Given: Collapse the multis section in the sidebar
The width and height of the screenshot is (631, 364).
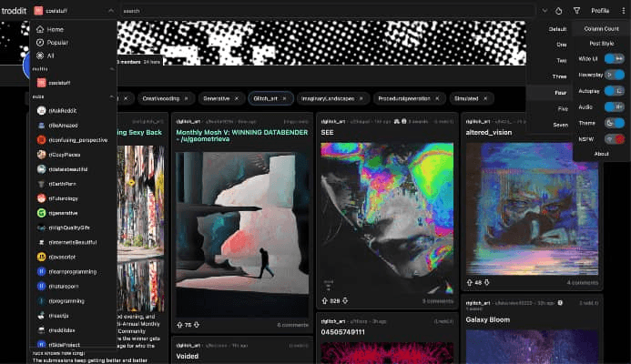Looking at the screenshot, I should [112, 69].
